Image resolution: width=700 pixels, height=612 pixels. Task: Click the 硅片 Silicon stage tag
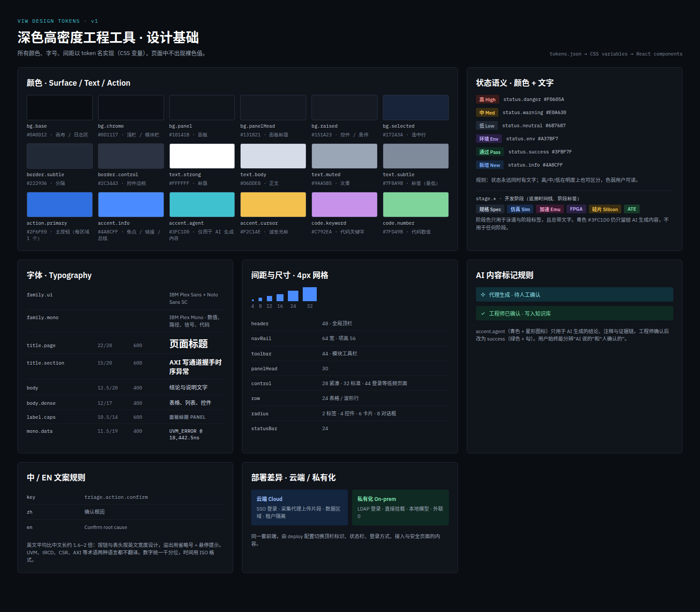click(x=605, y=209)
